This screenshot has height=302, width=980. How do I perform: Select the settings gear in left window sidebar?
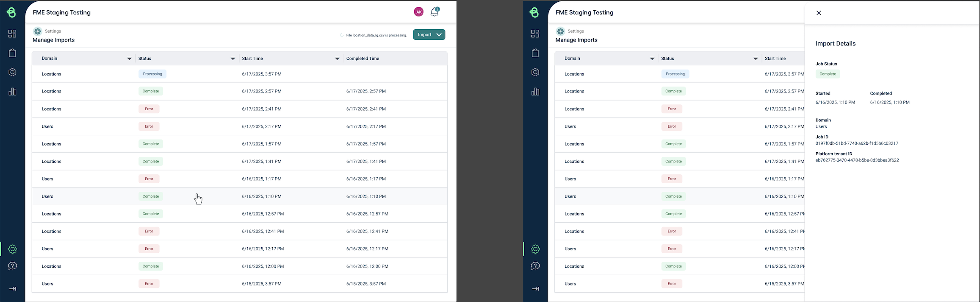tap(12, 249)
